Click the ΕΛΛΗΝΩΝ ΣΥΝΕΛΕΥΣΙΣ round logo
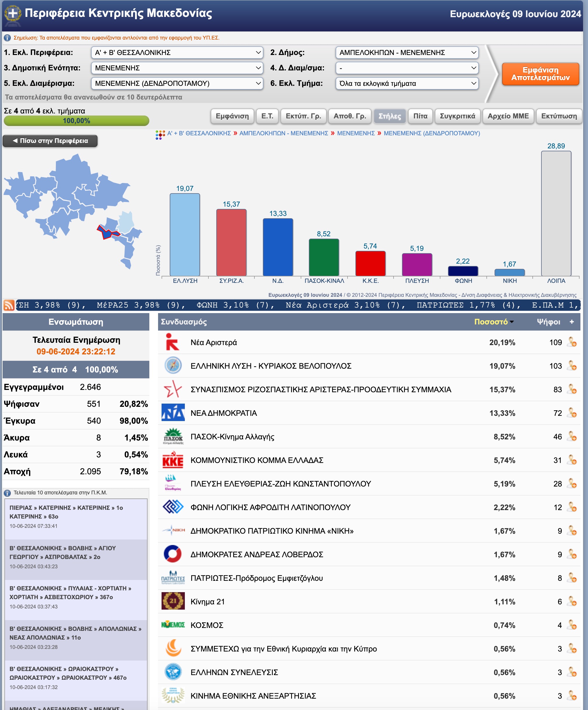 [173, 672]
